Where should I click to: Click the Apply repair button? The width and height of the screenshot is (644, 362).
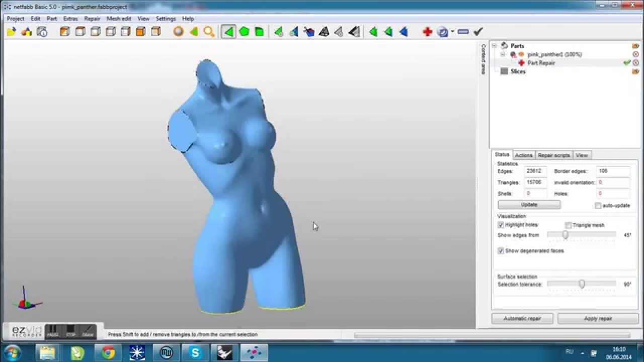598,318
